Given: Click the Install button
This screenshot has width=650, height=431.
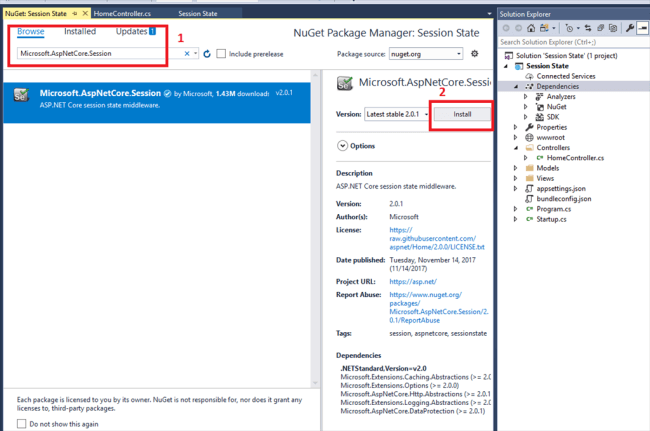Looking at the screenshot, I should 462,114.
